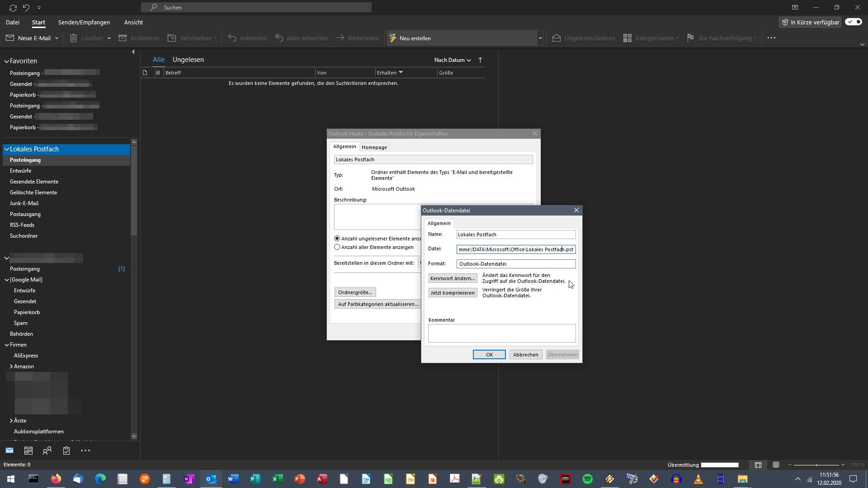Open the Nach Datum sort dropdown
Screen dimensions: 868x488
pyautogui.click(x=453, y=60)
